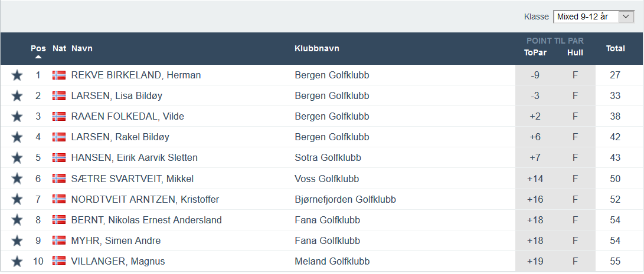Click the Nat column header
Screen dimensions: 644x274
(x=59, y=48)
